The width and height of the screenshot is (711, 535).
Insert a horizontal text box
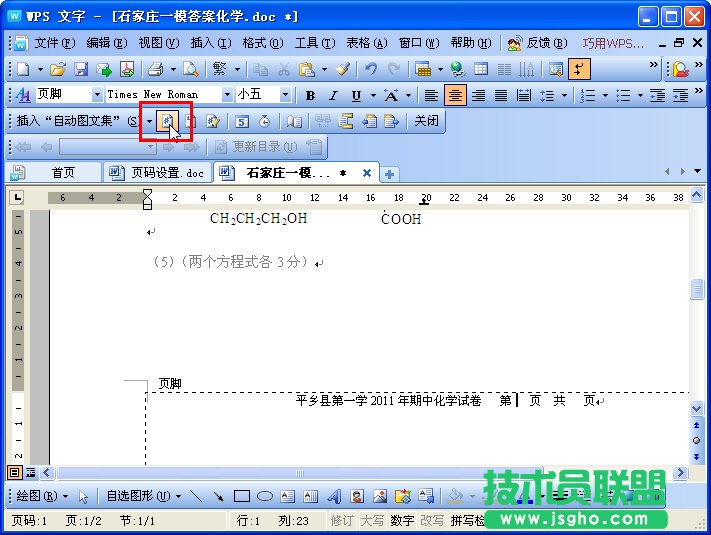tap(287, 496)
